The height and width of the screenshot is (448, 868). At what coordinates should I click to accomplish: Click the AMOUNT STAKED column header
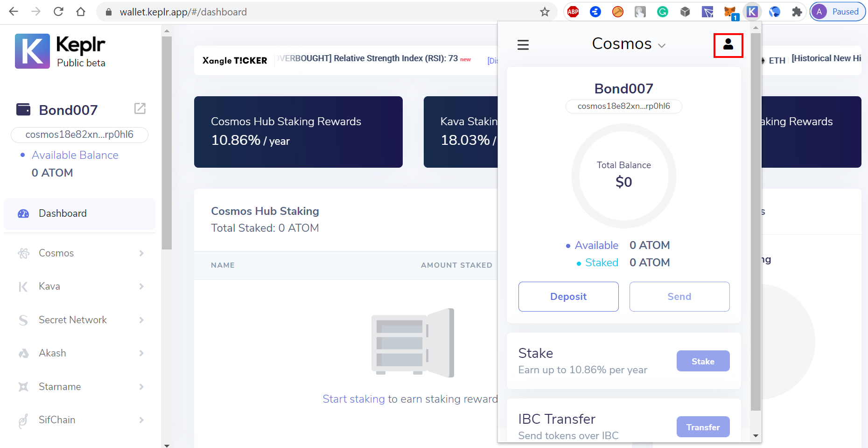tap(456, 265)
